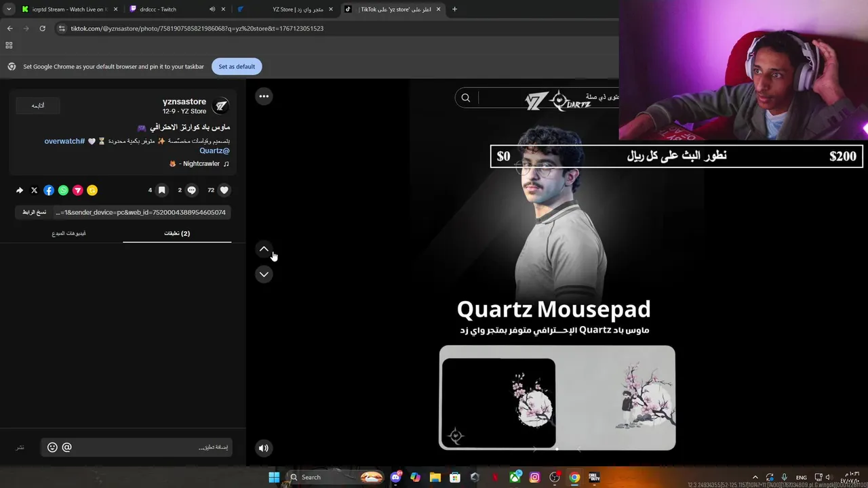Image resolution: width=868 pixels, height=488 pixels.
Task: Click Chrome's back navigation arrow
Action: tap(9, 28)
